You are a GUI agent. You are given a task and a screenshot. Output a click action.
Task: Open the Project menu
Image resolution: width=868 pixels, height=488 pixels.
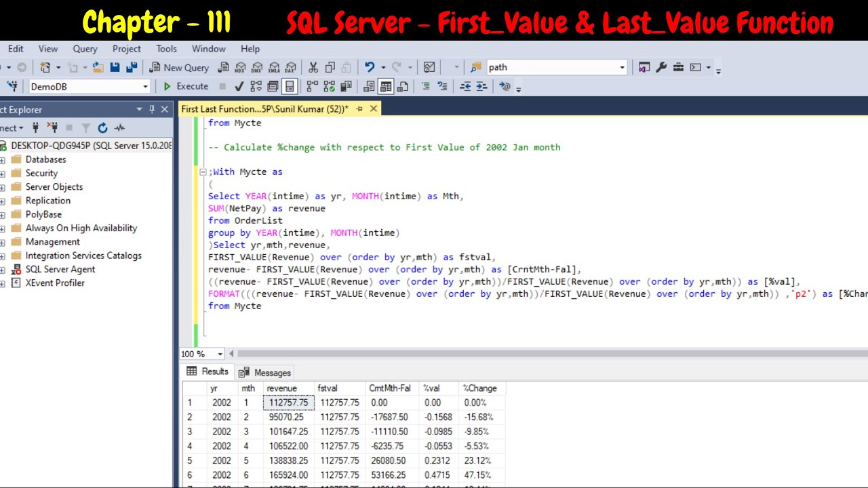(x=127, y=49)
